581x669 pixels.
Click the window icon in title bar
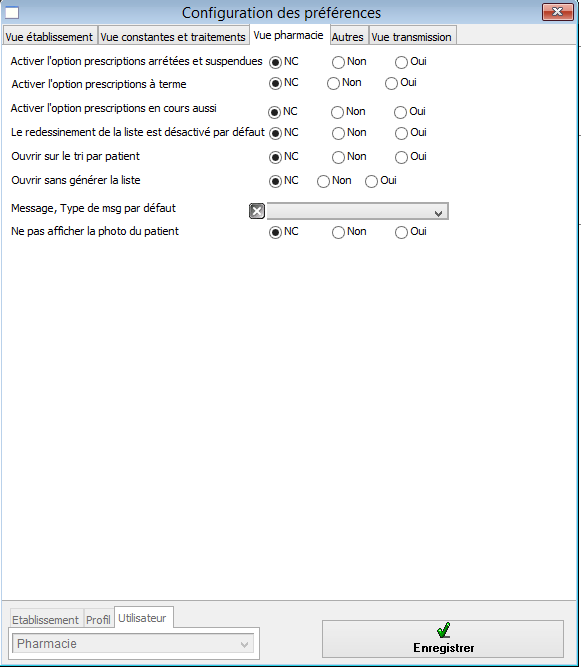[x=12, y=13]
